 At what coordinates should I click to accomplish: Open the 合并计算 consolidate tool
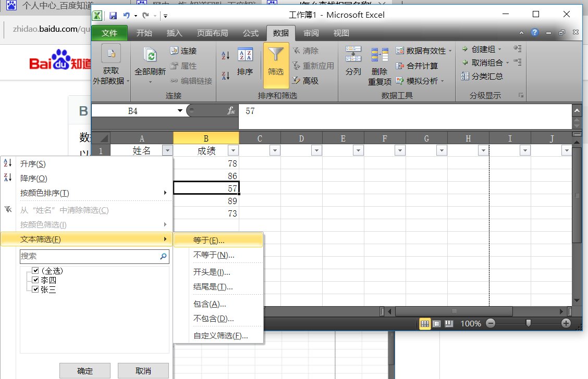point(418,66)
